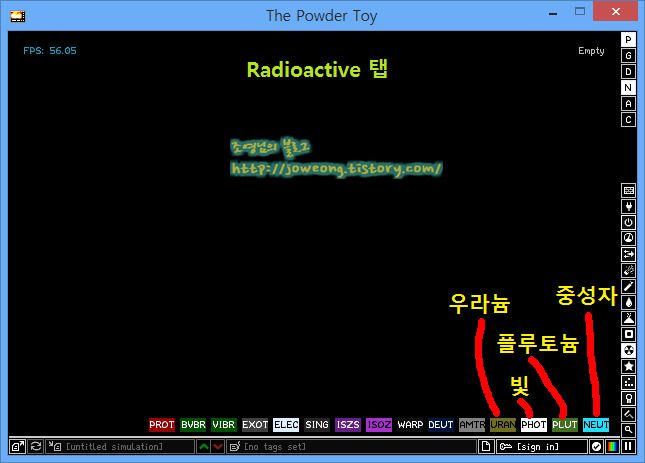
Task: Select the BVBR element
Action: click(193, 425)
